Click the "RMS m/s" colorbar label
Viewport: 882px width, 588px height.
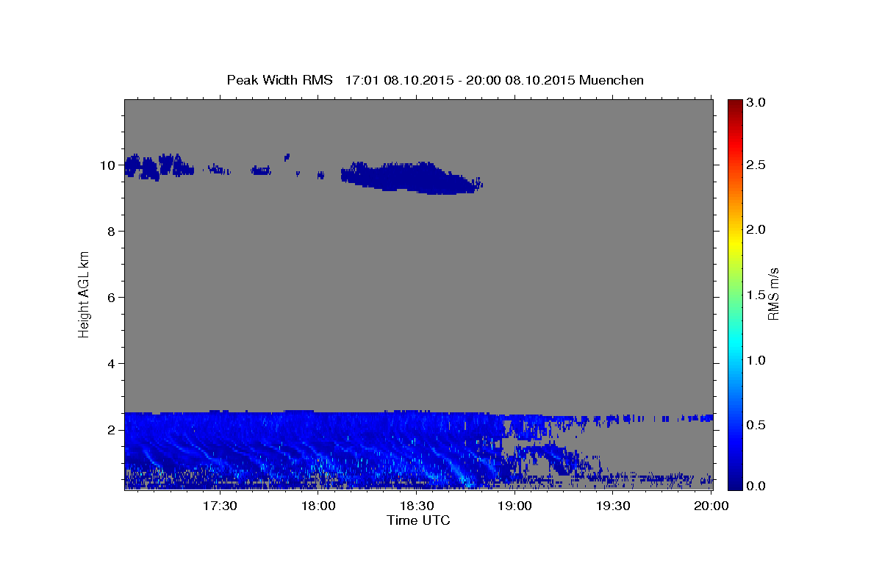tap(773, 294)
